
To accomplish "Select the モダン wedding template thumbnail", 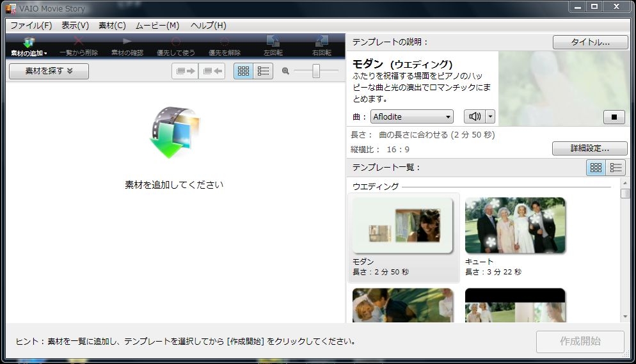I will click(x=402, y=225).
